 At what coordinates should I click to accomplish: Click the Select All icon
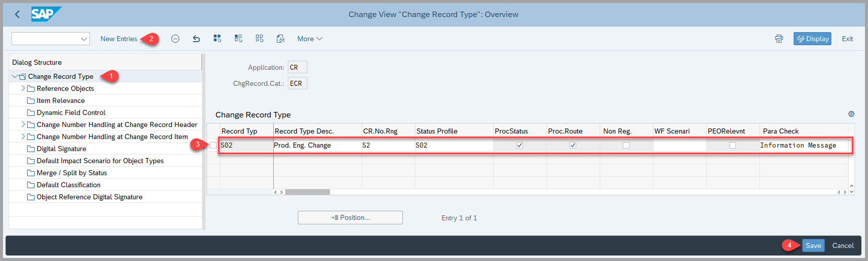(218, 39)
